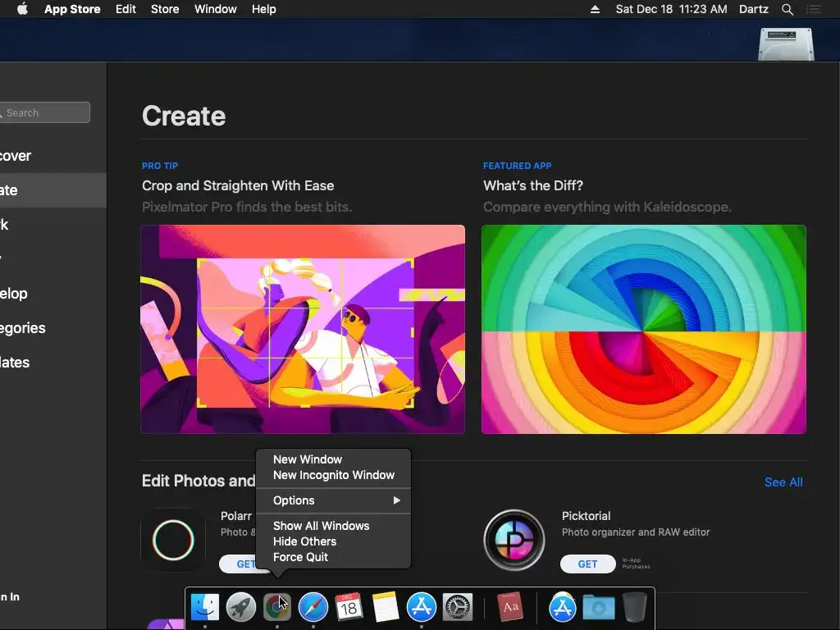Click the Picktorial app title
The image size is (840, 630).
click(x=586, y=516)
